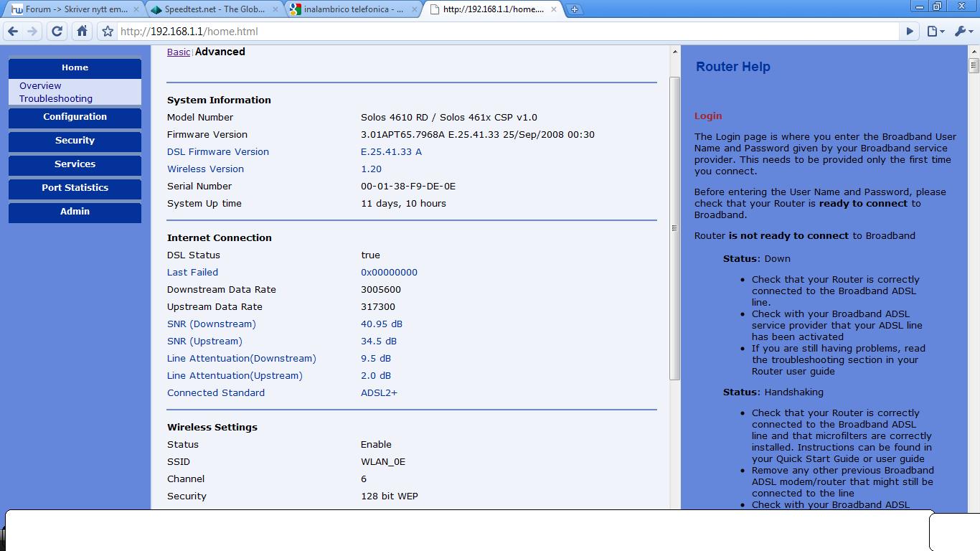Open the page control menu icon

[x=936, y=31]
